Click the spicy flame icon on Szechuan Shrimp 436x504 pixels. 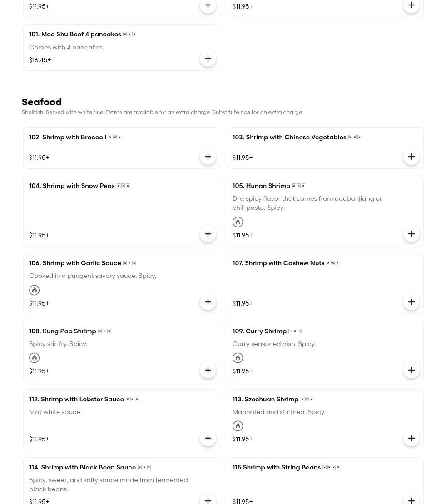(x=238, y=426)
